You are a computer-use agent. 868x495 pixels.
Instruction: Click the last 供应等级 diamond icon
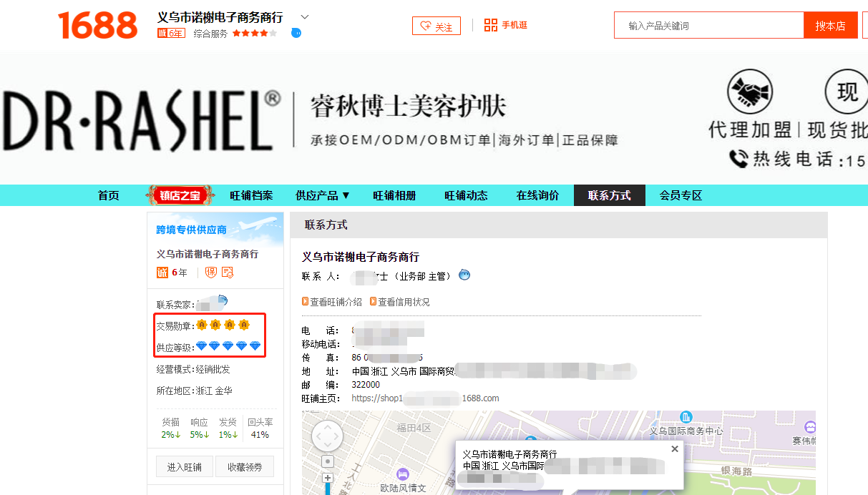click(255, 346)
